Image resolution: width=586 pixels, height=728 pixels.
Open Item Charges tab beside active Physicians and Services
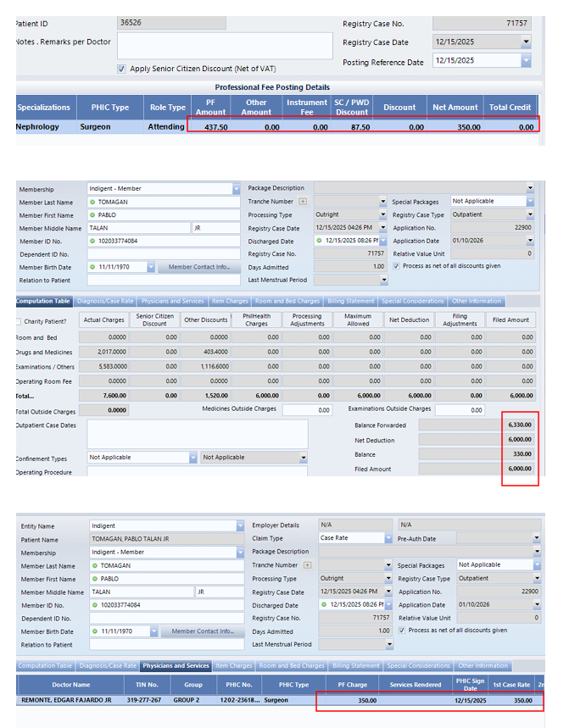click(x=234, y=665)
